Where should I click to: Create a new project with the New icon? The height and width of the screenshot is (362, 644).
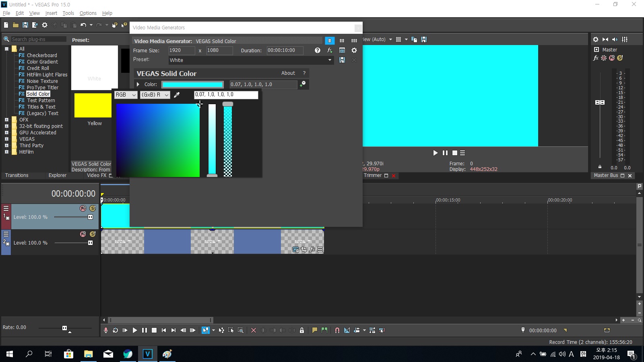click(6, 25)
